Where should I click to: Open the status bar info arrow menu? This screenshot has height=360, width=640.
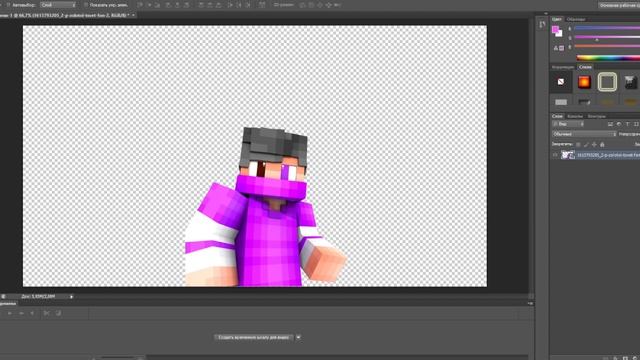(x=71, y=297)
